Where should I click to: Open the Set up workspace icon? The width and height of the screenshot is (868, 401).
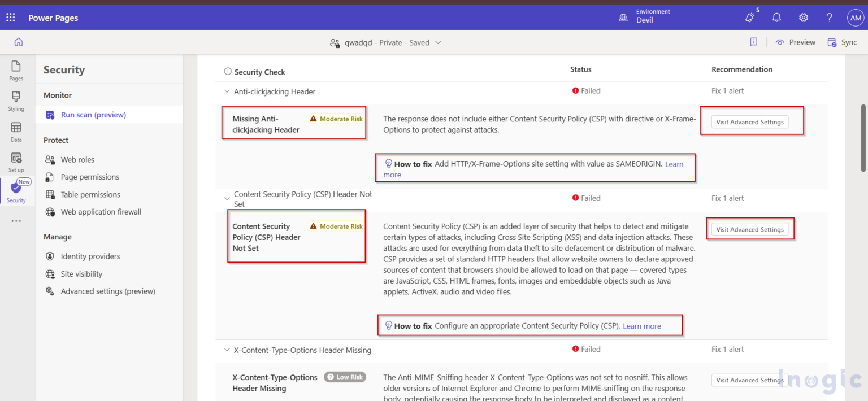coord(16,158)
